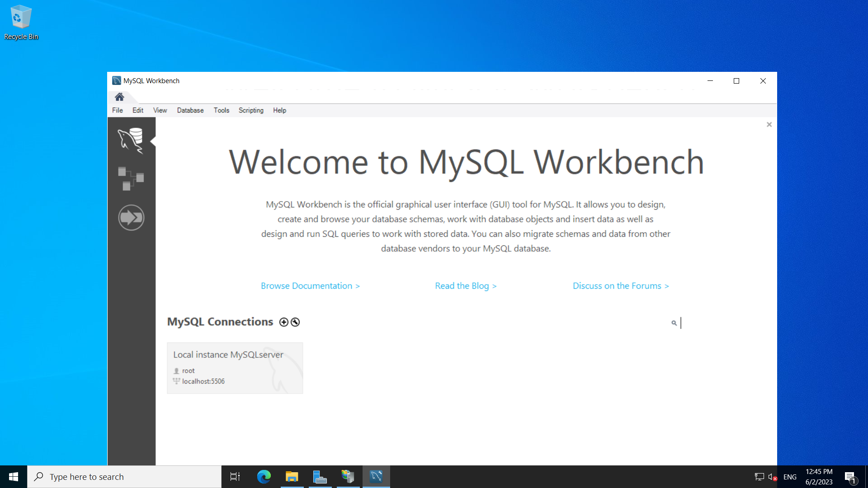Screen dimensions: 868x488
Task: Dismiss the welcome message with the X
Action: click(769, 125)
